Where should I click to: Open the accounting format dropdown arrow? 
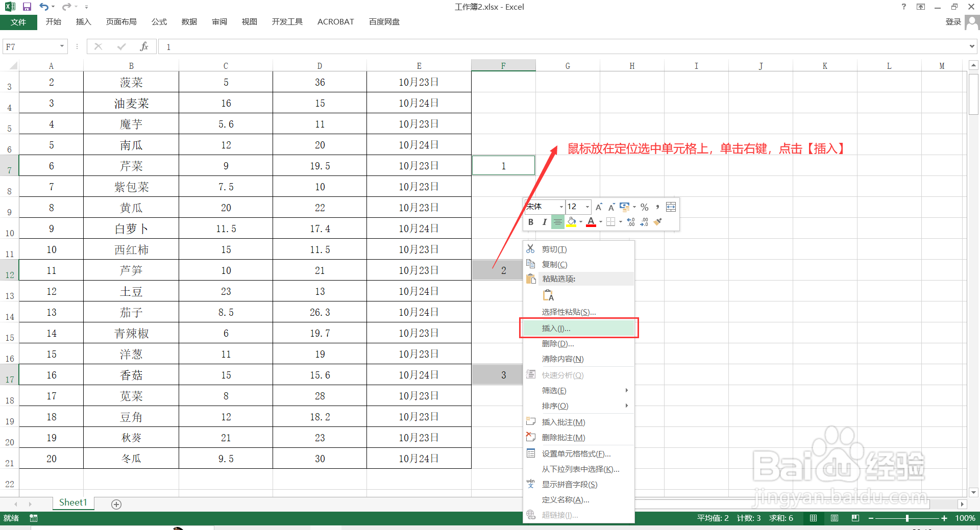pyautogui.click(x=634, y=207)
